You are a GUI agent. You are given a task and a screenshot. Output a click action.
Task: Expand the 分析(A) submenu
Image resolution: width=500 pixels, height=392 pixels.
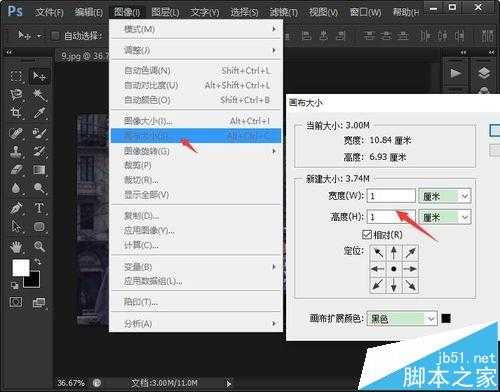point(196,323)
